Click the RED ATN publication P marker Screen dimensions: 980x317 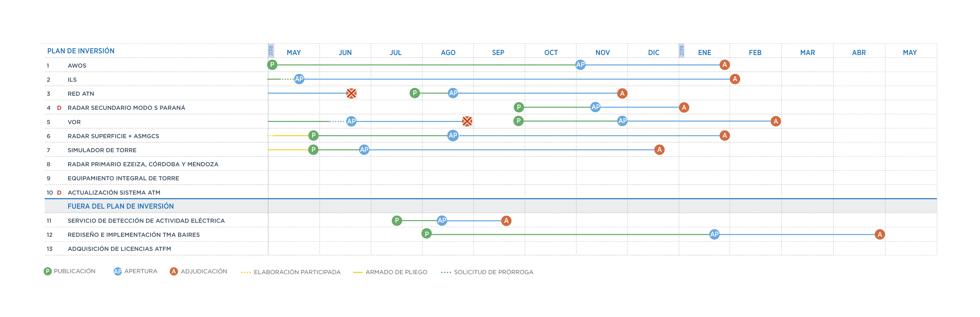415,93
